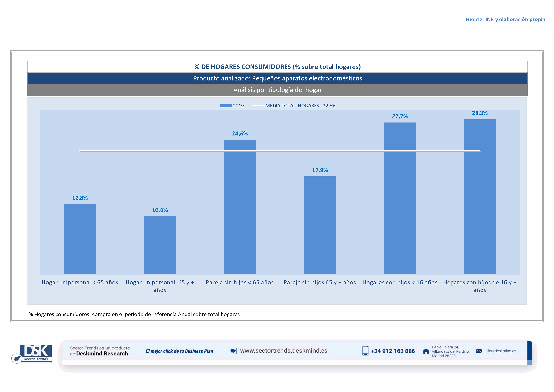The height and width of the screenshot is (392, 554).
Task: Click the phone number +34 912 163 886
Action: click(x=393, y=351)
